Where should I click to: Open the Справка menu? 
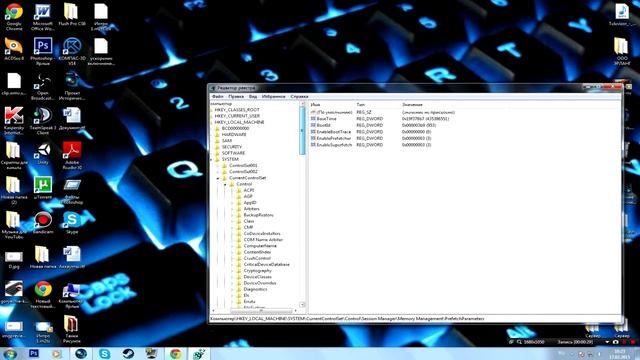click(x=300, y=97)
